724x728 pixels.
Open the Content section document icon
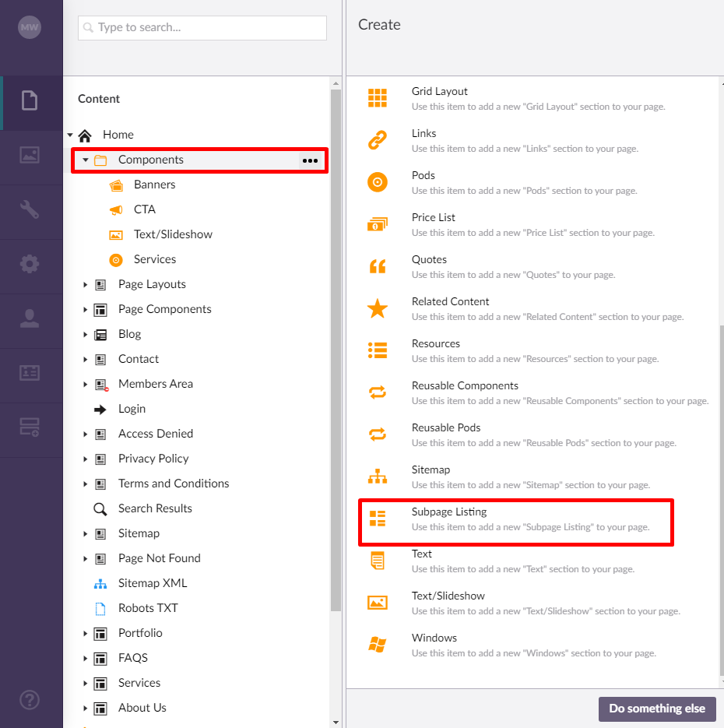click(30, 100)
